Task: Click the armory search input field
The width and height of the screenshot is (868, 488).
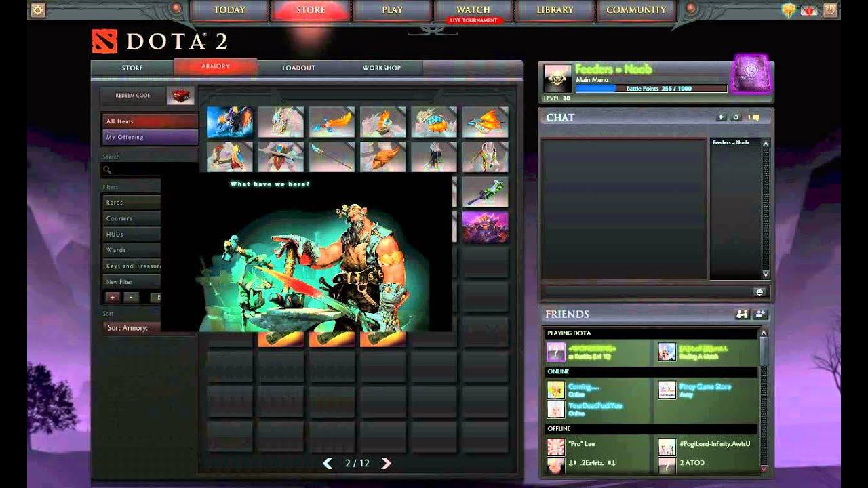Action: 132,170
